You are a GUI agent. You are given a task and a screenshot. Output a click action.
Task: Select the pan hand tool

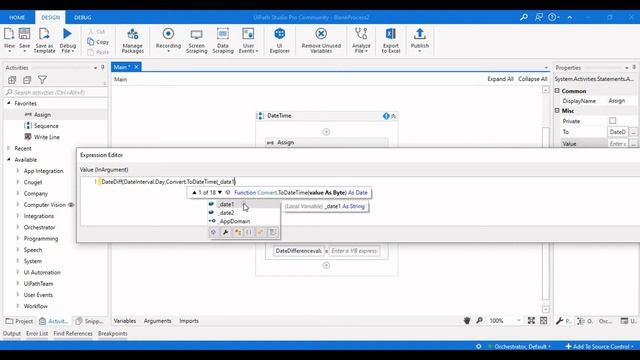pos(467,321)
